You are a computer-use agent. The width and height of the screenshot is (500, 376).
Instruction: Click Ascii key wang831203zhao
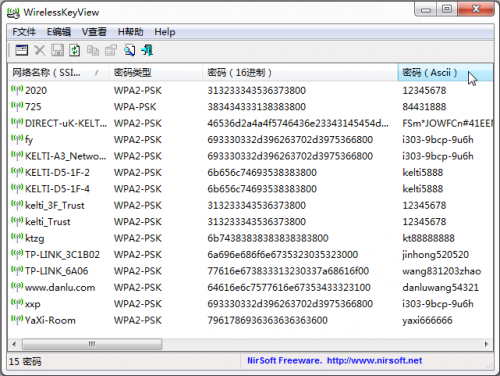point(441,271)
